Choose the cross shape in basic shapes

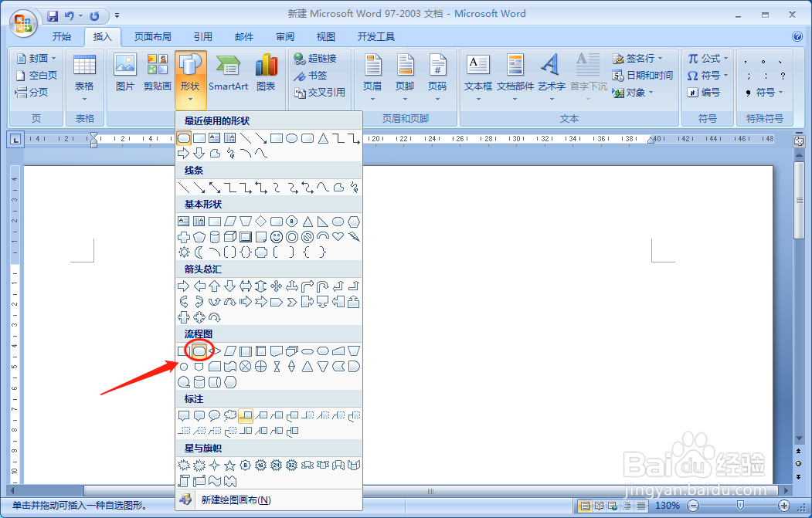(x=184, y=237)
